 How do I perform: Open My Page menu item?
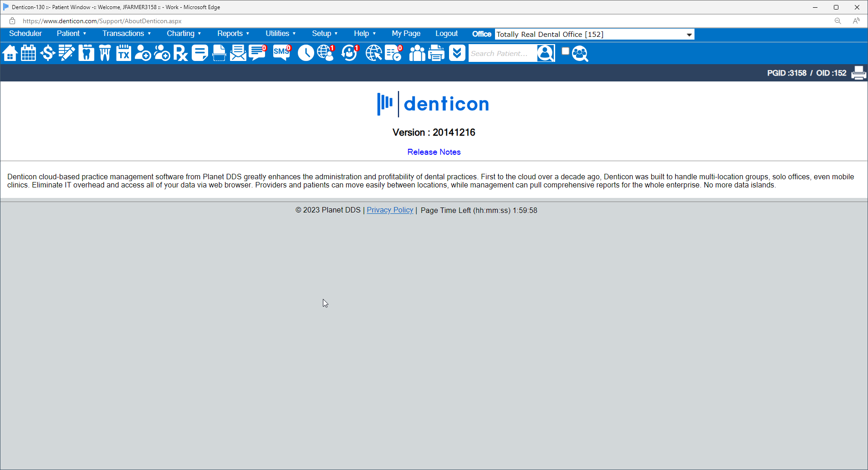coord(406,34)
